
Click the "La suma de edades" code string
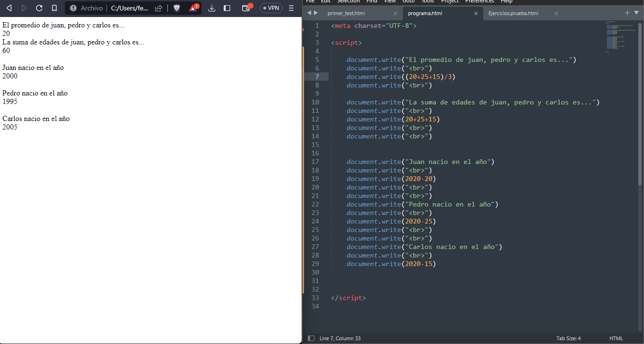[x=500, y=102]
